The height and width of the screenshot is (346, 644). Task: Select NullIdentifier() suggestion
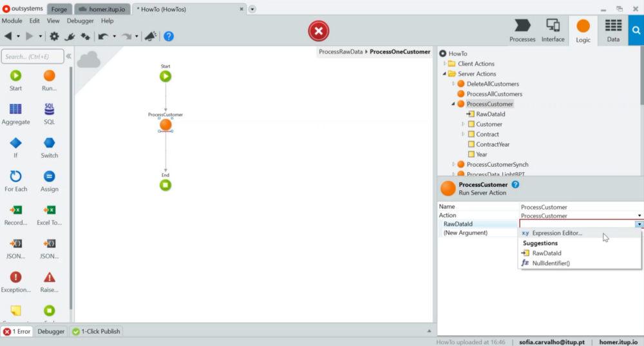(x=580, y=264)
